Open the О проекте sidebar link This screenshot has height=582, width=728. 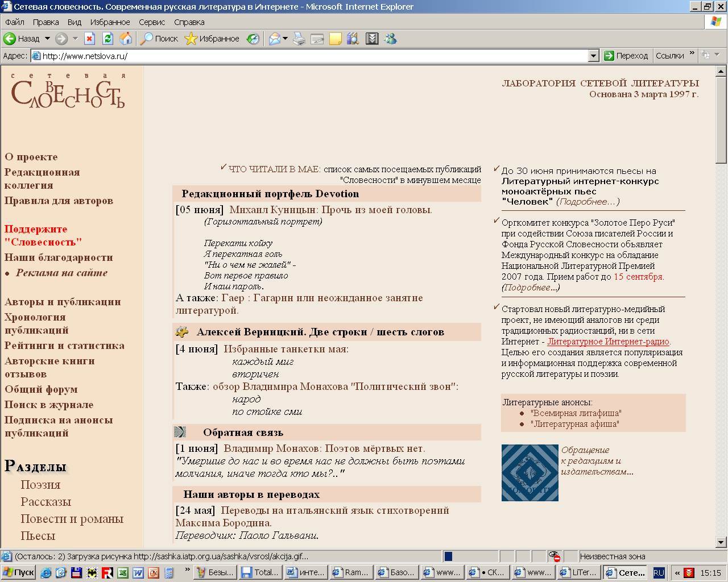[x=31, y=157]
